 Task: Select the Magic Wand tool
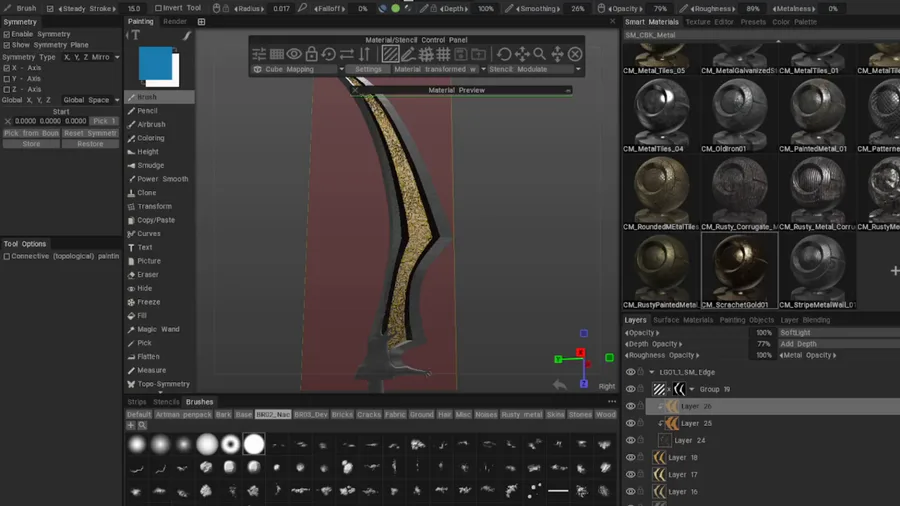(160, 329)
